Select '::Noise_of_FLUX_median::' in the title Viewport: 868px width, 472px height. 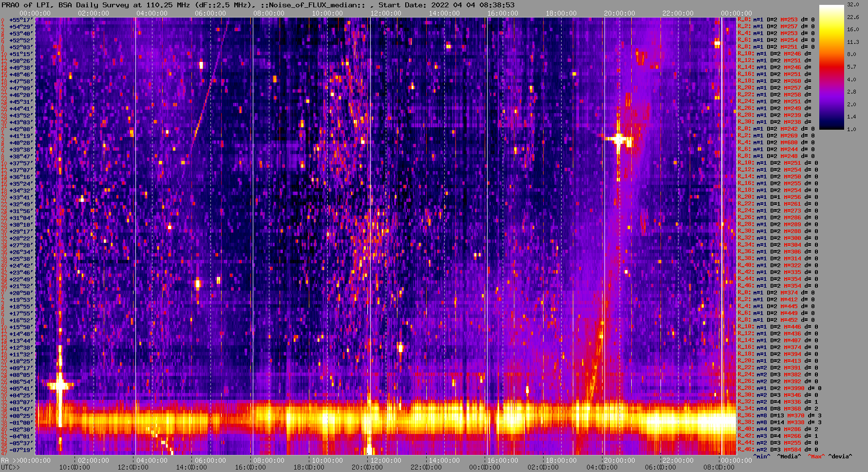[314, 5]
